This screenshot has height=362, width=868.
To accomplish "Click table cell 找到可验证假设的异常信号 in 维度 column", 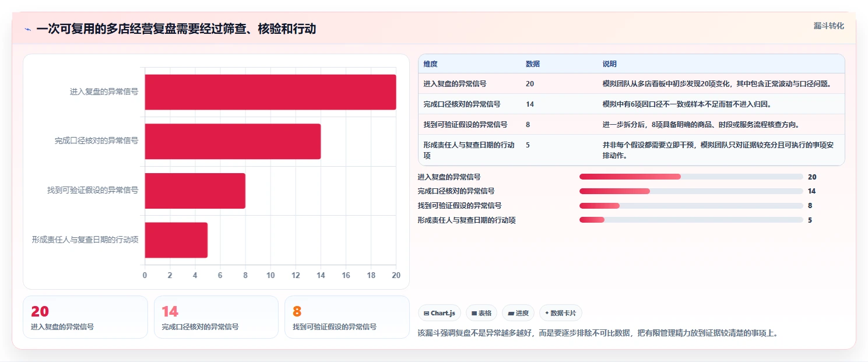I will pos(466,125).
